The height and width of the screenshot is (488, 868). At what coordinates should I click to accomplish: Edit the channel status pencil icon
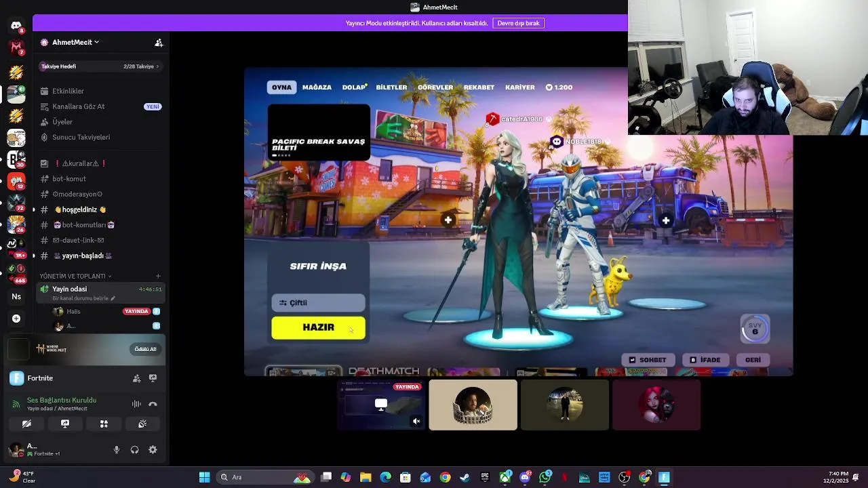[113, 298]
